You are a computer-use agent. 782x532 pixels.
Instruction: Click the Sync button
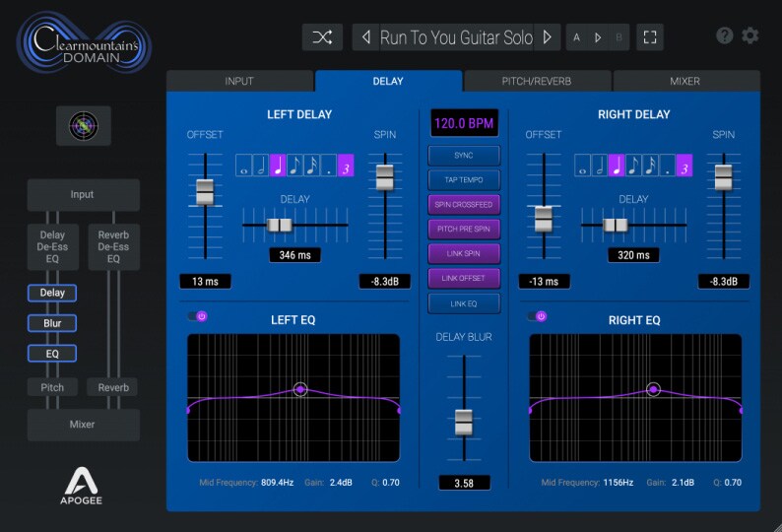pos(464,156)
